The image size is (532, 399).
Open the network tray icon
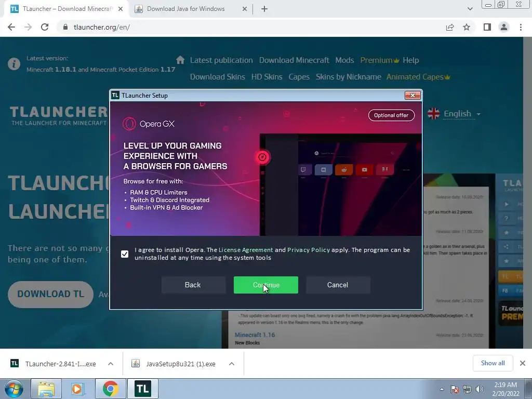click(467, 389)
